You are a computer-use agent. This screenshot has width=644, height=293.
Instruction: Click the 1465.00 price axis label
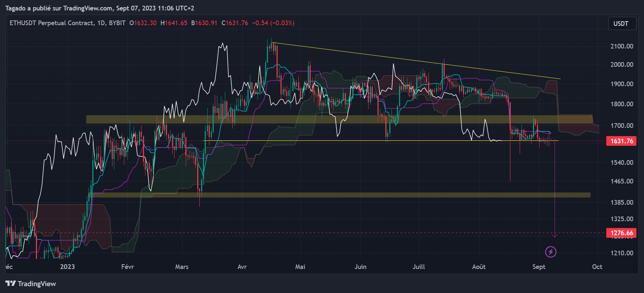[622, 181]
